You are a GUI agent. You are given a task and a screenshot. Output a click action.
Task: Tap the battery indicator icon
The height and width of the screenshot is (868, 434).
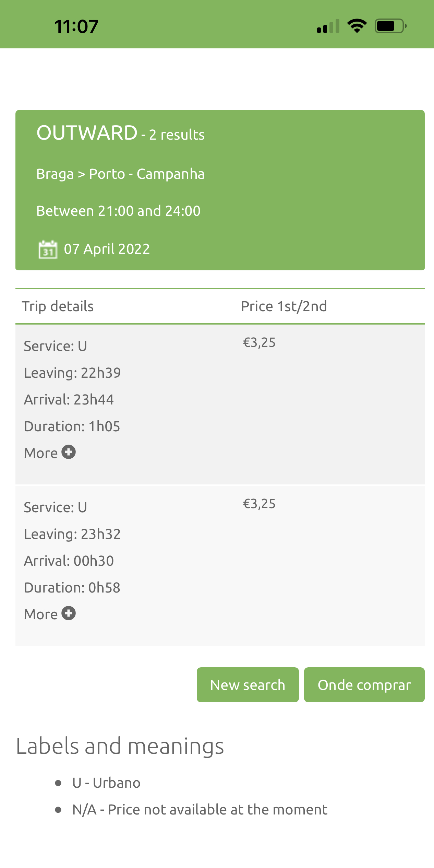click(x=390, y=26)
